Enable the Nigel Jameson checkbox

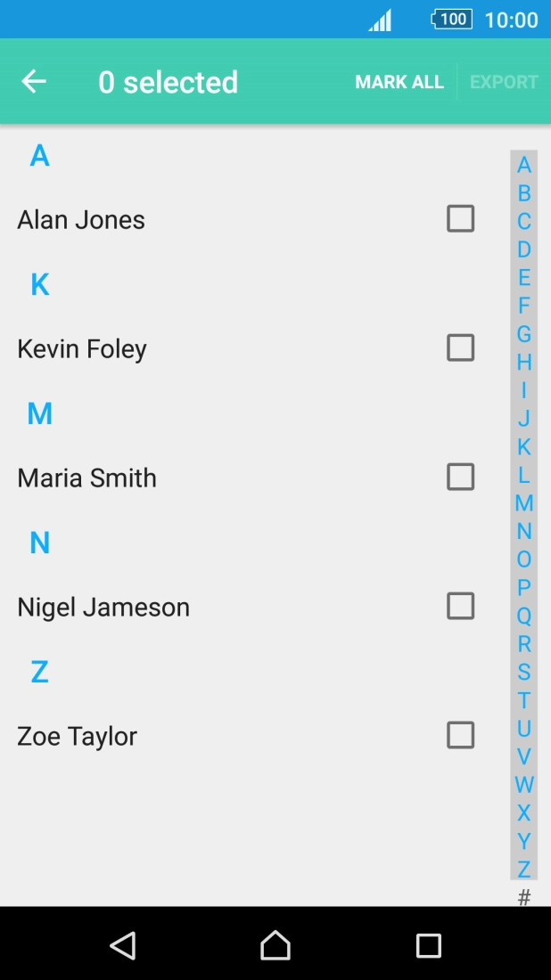coord(460,606)
